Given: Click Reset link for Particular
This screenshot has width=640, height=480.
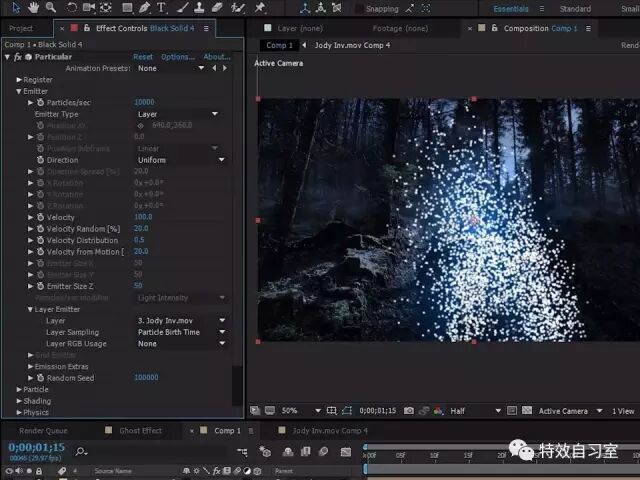Looking at the screenshot, I should [143, 57].
